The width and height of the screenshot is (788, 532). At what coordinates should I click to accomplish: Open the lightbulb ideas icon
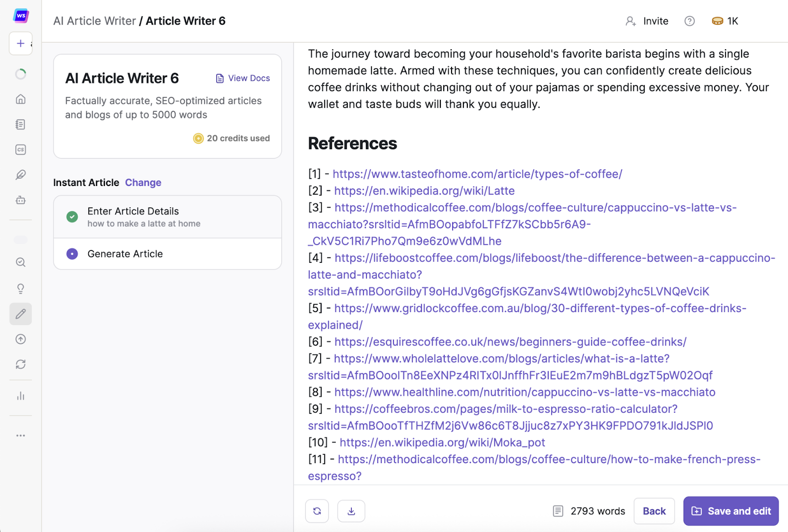point(21,288)
